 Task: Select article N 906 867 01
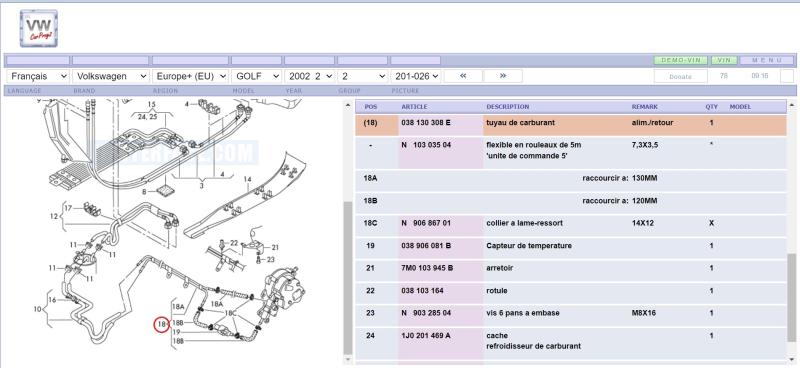pos(426,223)
